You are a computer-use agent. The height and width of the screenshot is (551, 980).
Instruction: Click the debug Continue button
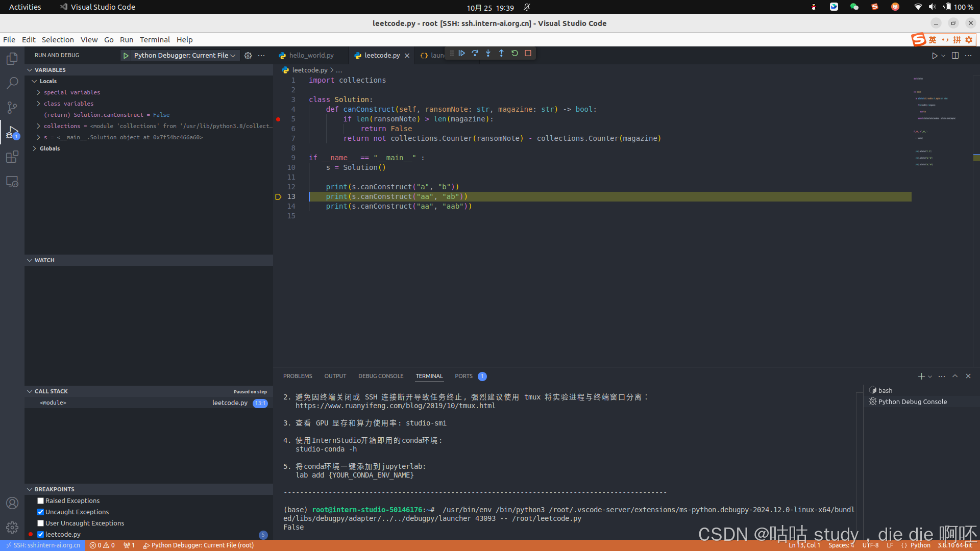[462, 54]
